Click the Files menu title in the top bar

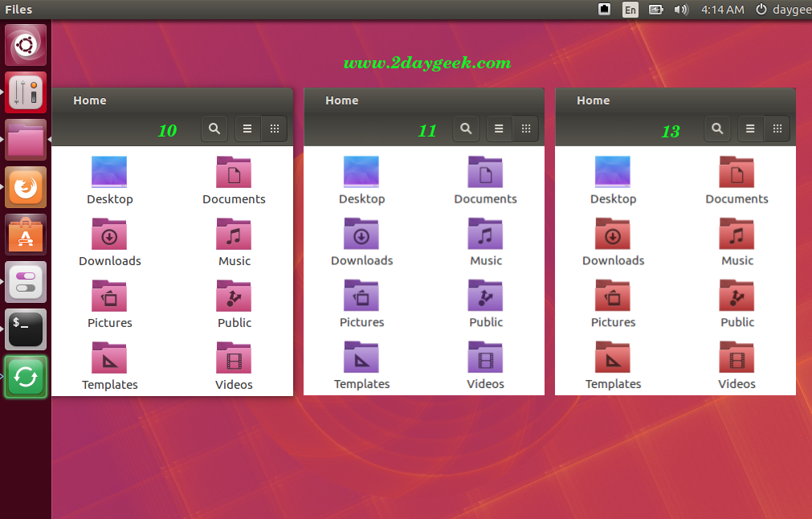[18, 10]
